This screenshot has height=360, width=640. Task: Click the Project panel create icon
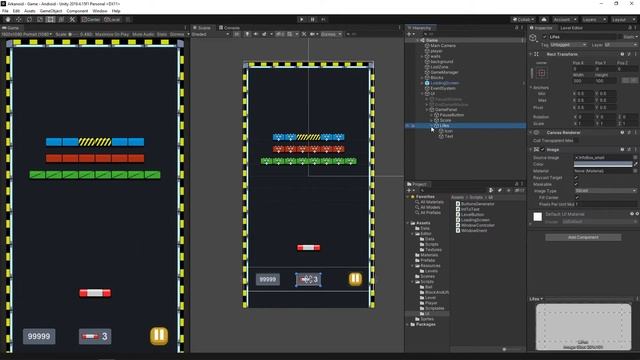tap(409, 190)
